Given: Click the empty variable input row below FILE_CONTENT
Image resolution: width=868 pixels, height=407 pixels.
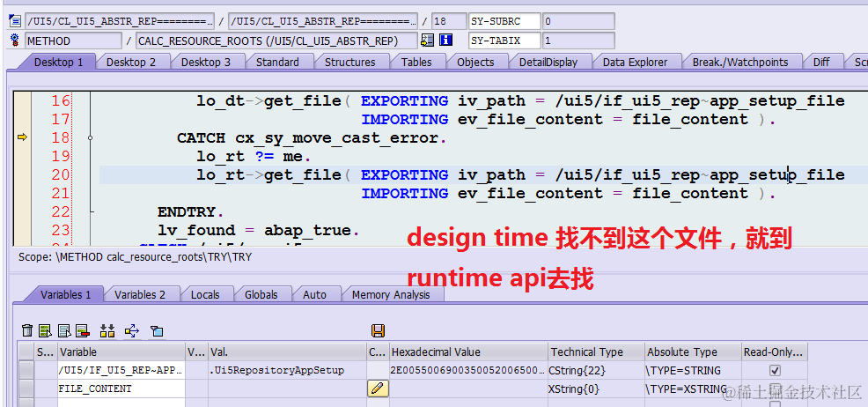Looking at the screenshot, I should pos(121,403).
